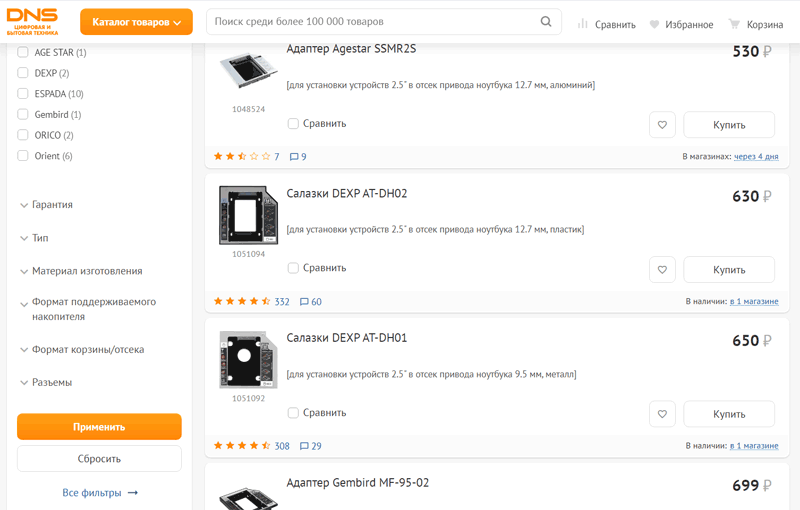Screen dimensions: 800x510
Task: Expand the Формат корзины/отсека filter
Action: pos(82,349)
